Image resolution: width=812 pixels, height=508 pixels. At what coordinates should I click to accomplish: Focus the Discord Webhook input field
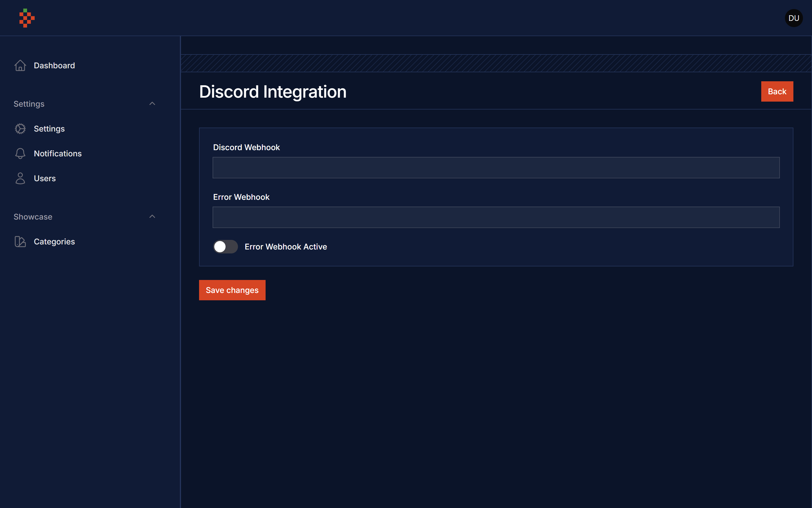(x=496, y=168)
